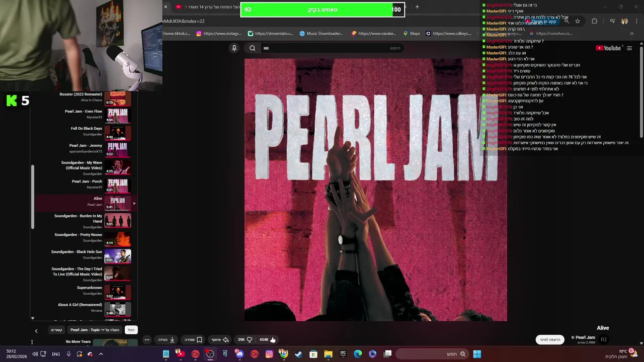This screenshot has height=362, width=644.
Task: Focus the YouTube search input field
Action: coord(332,48)
